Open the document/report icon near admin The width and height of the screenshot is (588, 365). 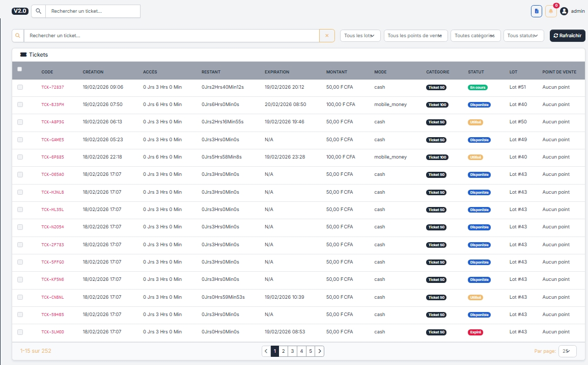click(x=536, y=11)
